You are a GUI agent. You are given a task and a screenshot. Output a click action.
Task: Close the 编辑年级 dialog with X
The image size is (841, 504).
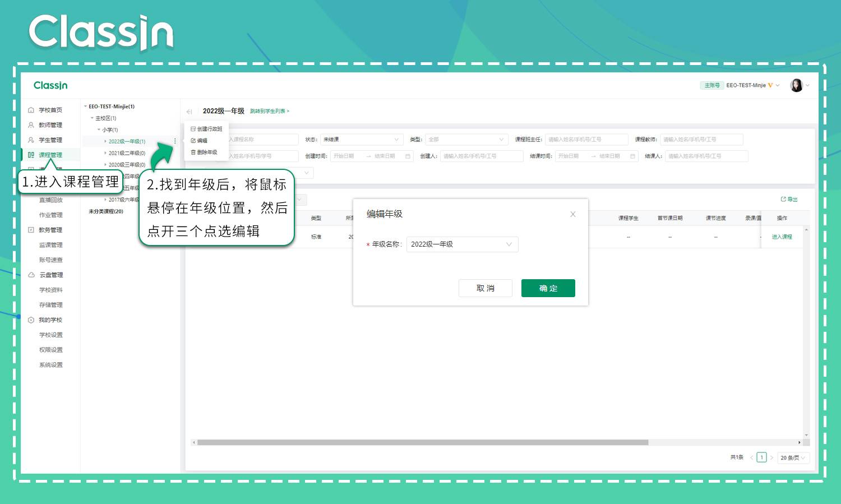(573, 214)
